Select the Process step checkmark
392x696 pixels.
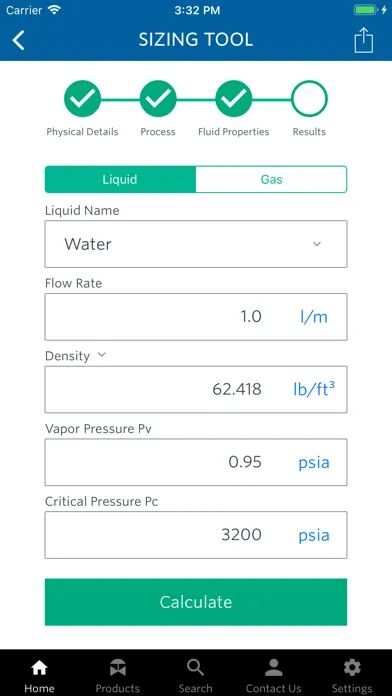click(x=158, y=99)
